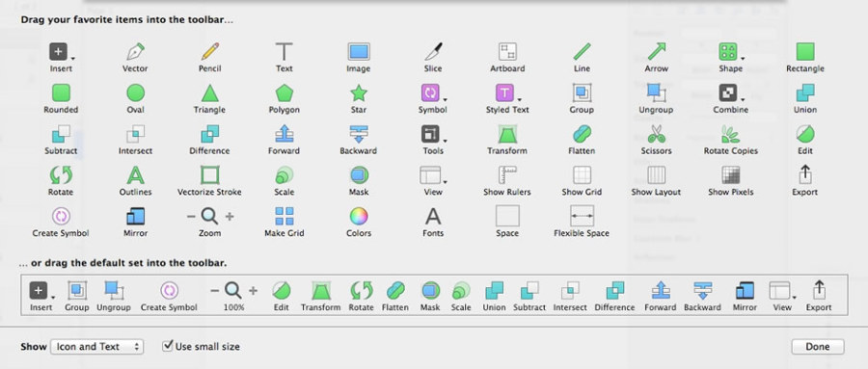Toggle the Use small size checkbox
The image size is (868, 369).
[x=168, y=346]
